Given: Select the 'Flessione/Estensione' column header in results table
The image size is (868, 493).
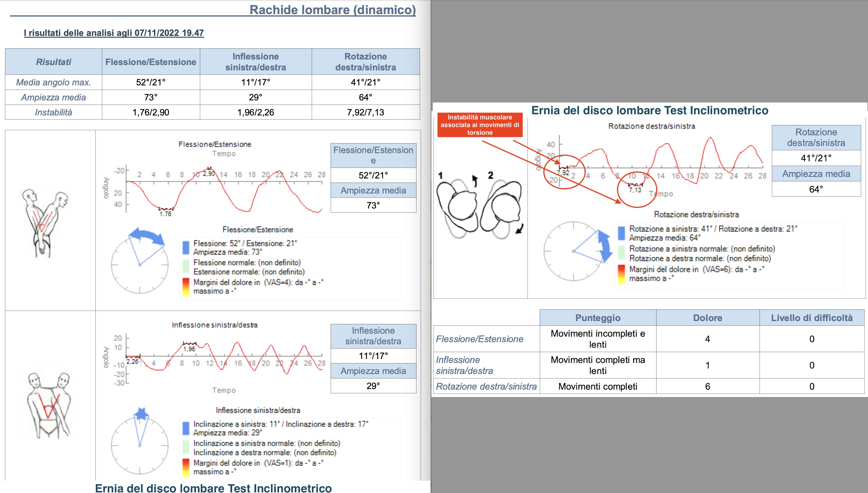Looking at the screenshot, I should point(151,62).
